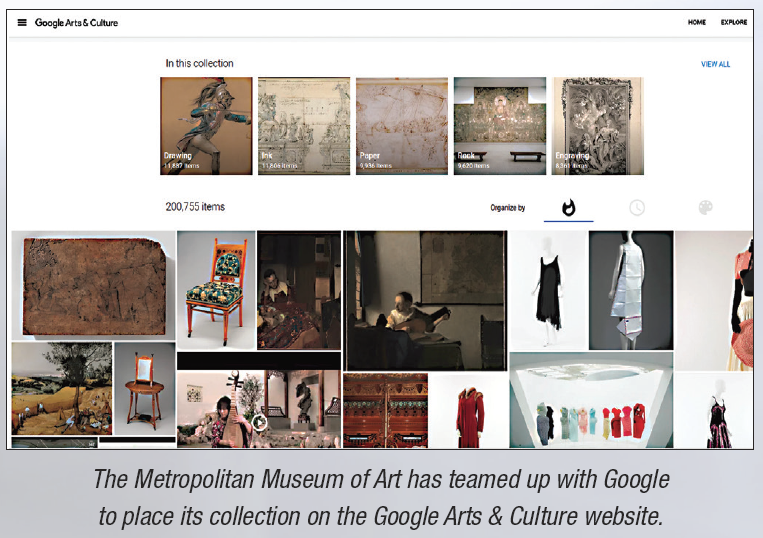Click the 200,755 items count text

[195, 207]
